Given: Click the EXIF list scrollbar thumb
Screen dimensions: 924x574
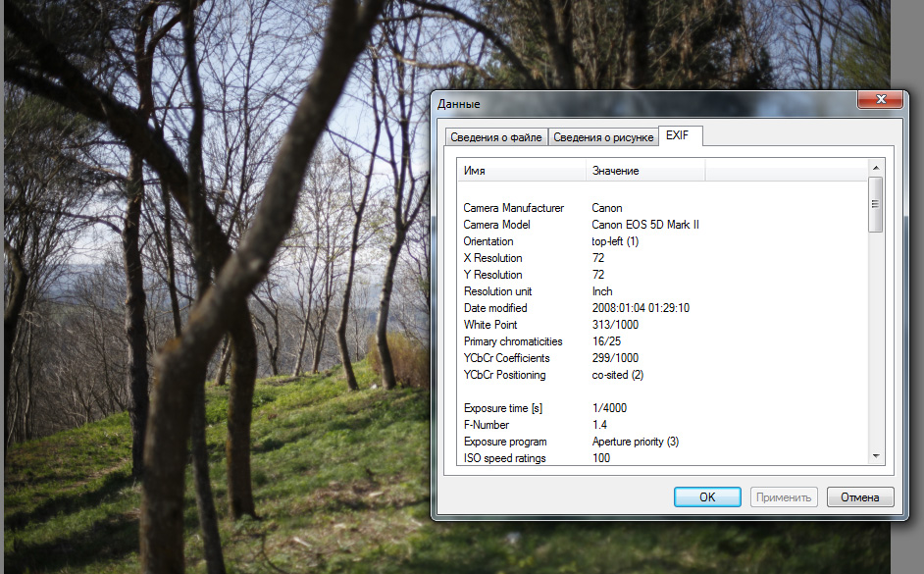Looking at the screenshot, I should (x=876, y=204).
